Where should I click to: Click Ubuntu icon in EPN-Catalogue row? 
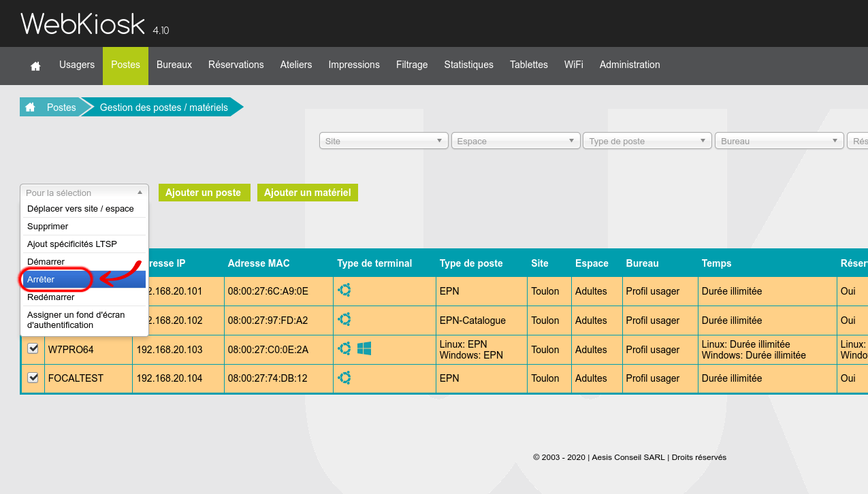pyautogui.click(x=345, y=319)
